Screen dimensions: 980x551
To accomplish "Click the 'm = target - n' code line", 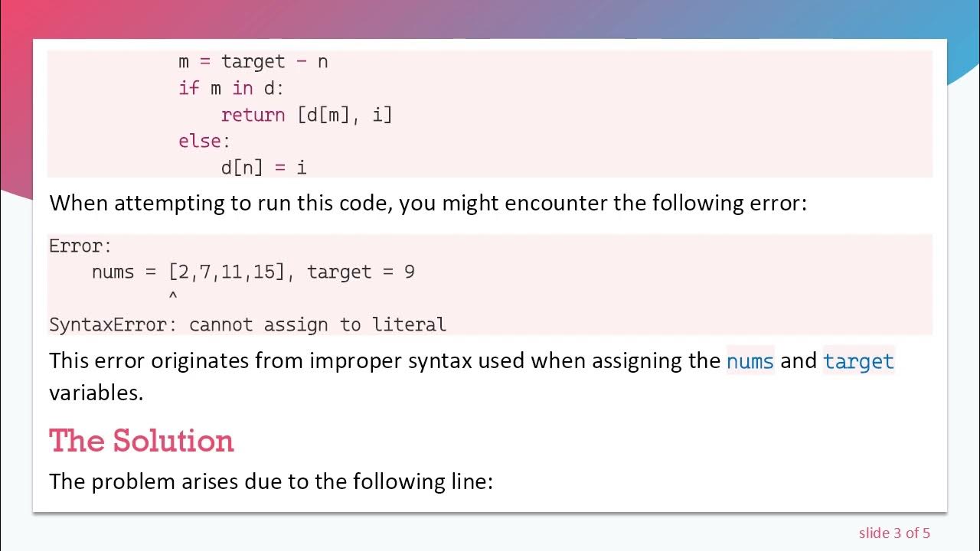I will tap(253, 61).
